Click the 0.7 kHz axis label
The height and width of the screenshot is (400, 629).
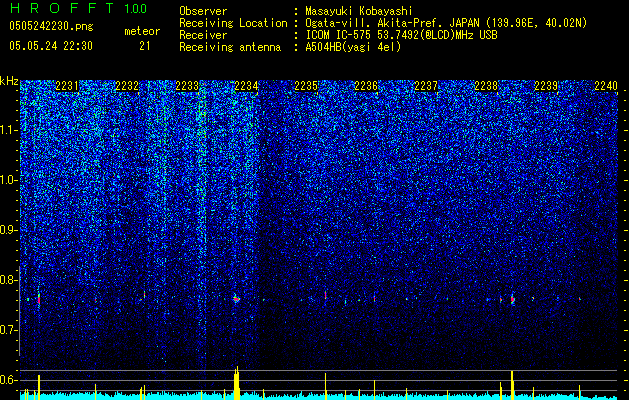[x=9, y=330]
